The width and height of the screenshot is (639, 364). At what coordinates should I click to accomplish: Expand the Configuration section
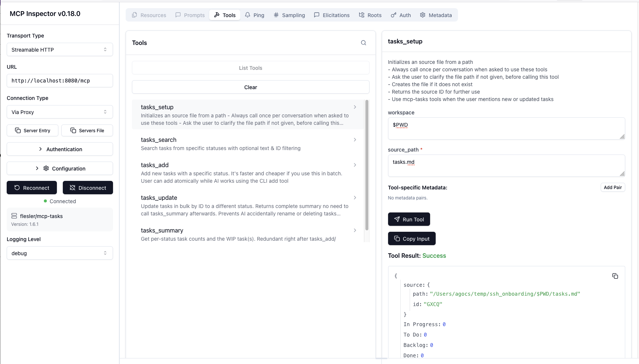pyautogui.click(x=59, y=168)
